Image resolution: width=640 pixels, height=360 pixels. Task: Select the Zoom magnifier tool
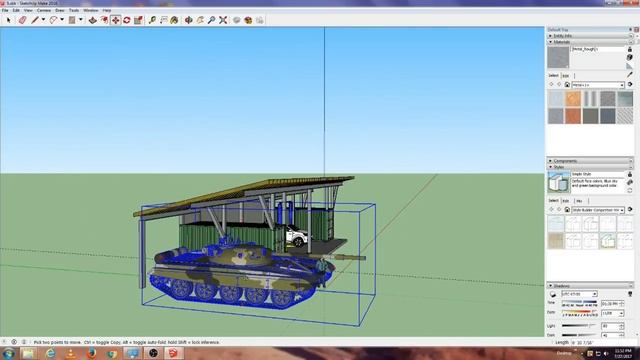pos(211,20)
